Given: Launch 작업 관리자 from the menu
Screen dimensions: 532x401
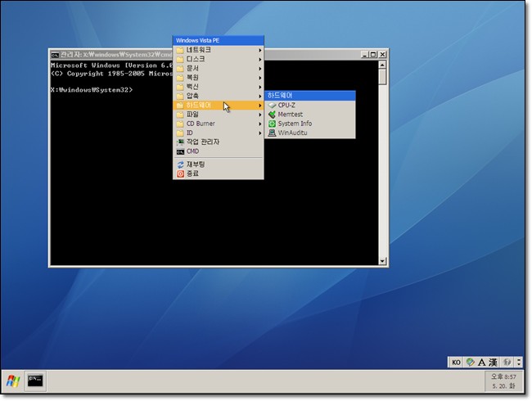Looking at the screenshot, I should coord(219,142).
